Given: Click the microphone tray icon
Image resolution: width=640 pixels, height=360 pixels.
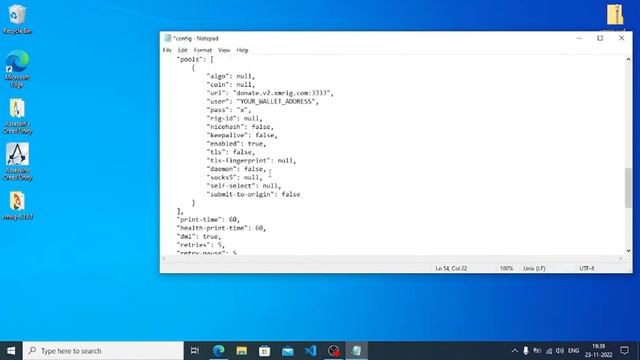Looking at the screenshot, I should (x=526, y=351).
